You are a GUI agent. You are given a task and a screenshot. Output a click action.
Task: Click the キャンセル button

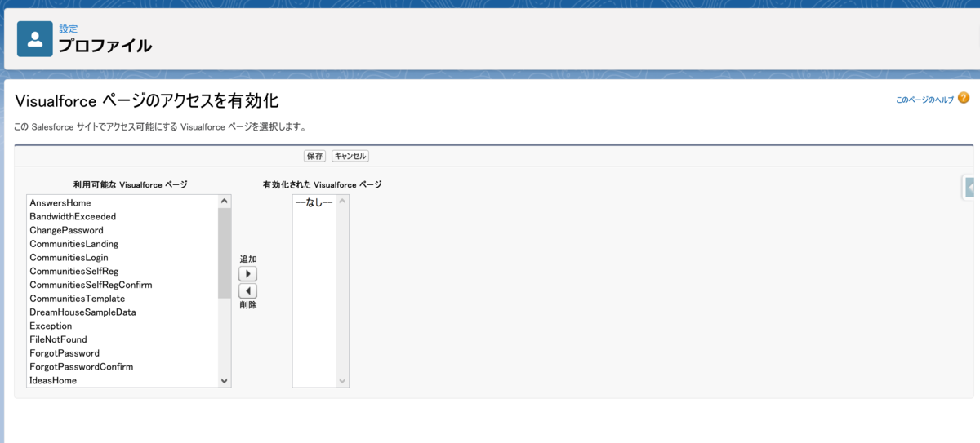pos(350,156)
